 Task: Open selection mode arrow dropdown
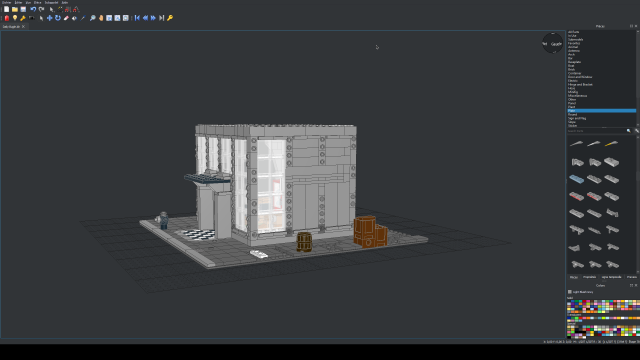[52, 9]
